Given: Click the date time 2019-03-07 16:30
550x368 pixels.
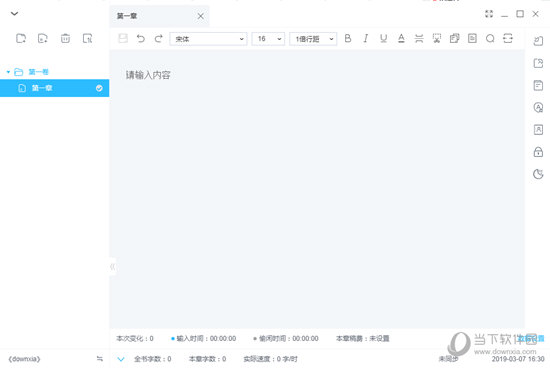Looking at the screenshot, I should coord(518,359).
